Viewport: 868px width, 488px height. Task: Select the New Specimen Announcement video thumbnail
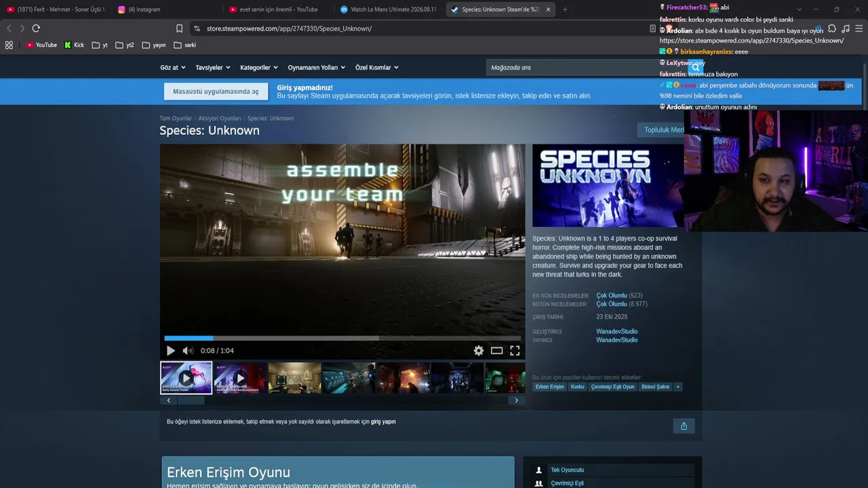click(x=240, y=378)
